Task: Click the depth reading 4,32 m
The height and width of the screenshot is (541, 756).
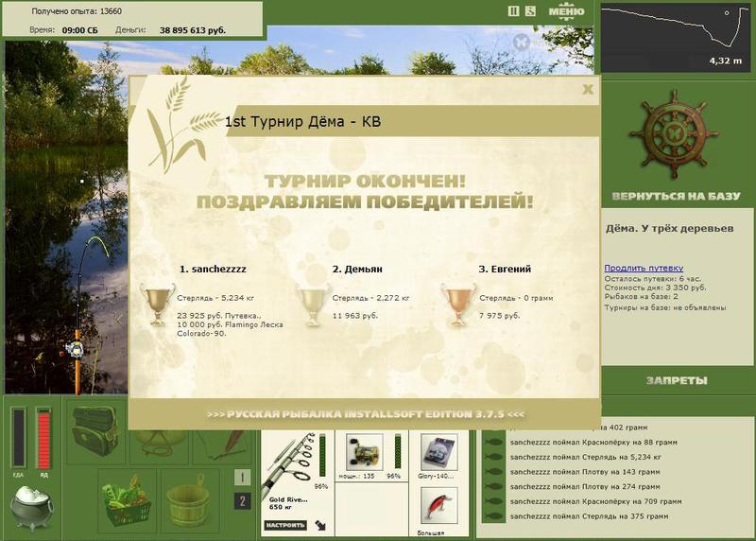Action: (x=725, y=61)
